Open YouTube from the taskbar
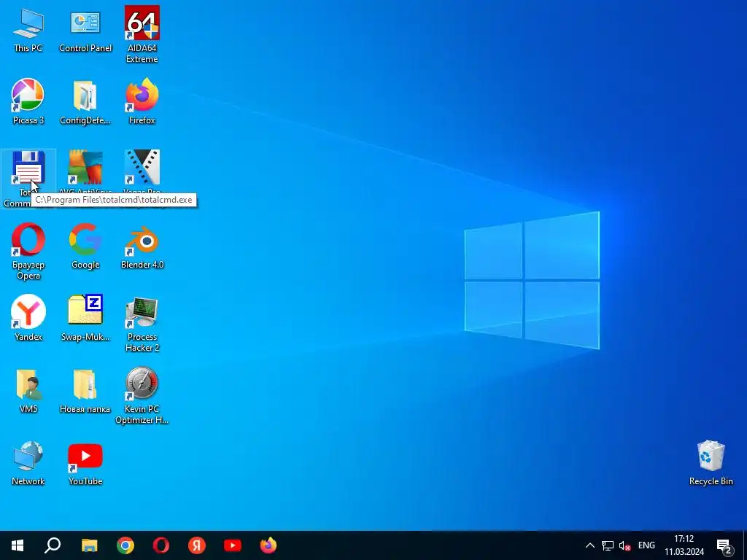Image resolution: width=747 pixels, height=560 pixels. (x=233, y=545)
